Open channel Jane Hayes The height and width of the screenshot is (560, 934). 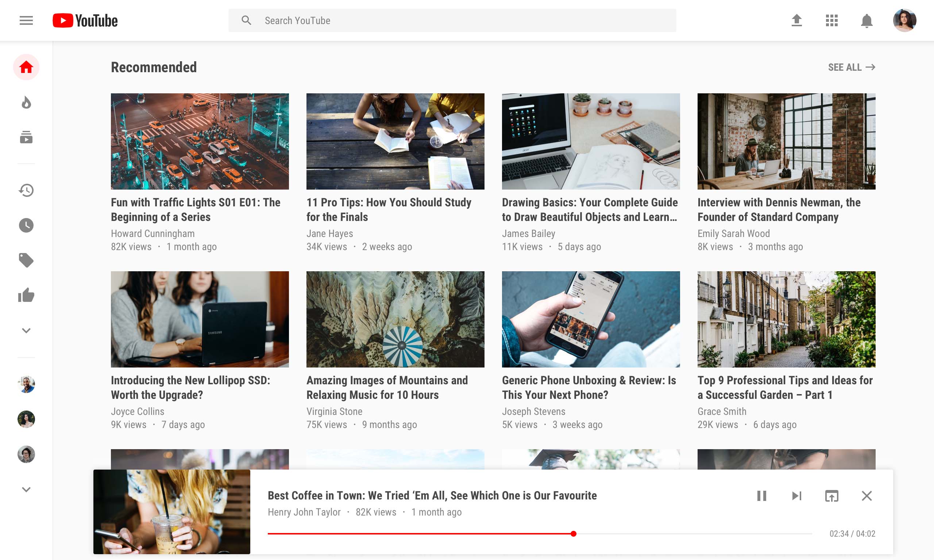(329, 234)
